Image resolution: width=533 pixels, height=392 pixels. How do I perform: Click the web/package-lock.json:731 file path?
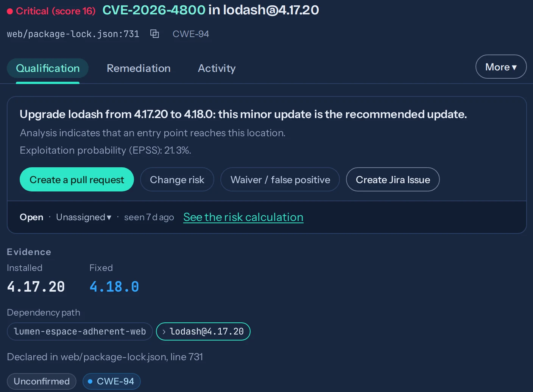pyautogui.click(x=73, y=34)
